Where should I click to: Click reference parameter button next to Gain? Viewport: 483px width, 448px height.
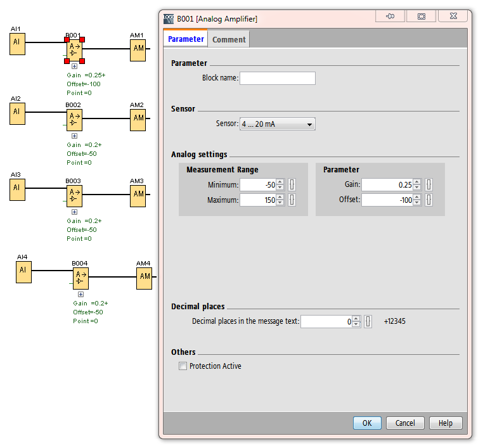pyautogui.click(x=429, y=184)
